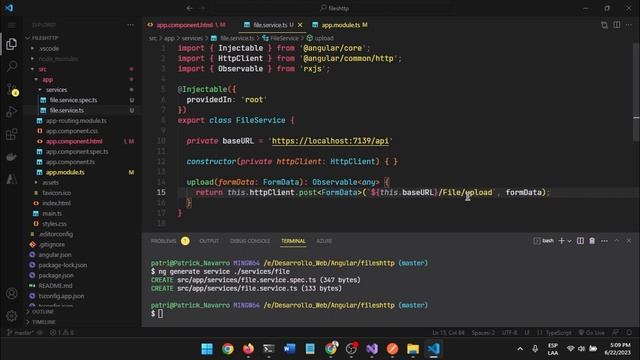Open Visual Studio purple icon in taskbar
The height and width of the screenshot is (360, 640).
[372, 349]
